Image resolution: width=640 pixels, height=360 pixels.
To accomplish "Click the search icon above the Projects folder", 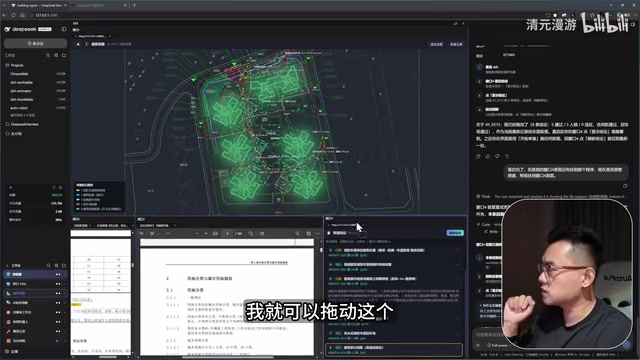I will click(48, 55).
